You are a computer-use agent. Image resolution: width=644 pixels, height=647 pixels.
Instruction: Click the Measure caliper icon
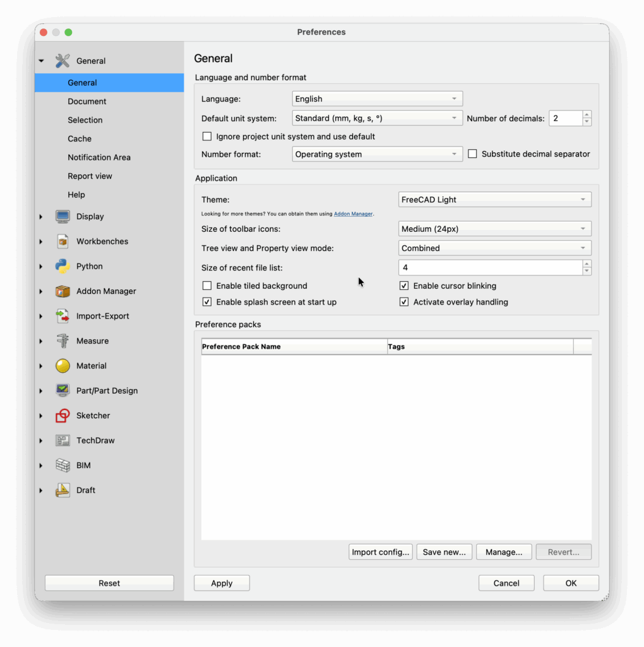(x=63, y=341)
